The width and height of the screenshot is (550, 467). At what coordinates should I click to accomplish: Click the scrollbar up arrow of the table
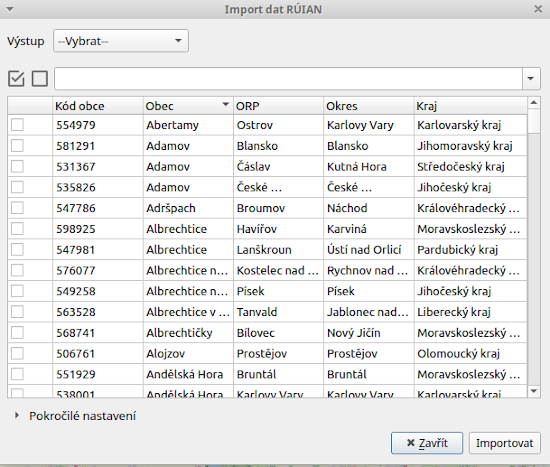(x=534, y=102)
